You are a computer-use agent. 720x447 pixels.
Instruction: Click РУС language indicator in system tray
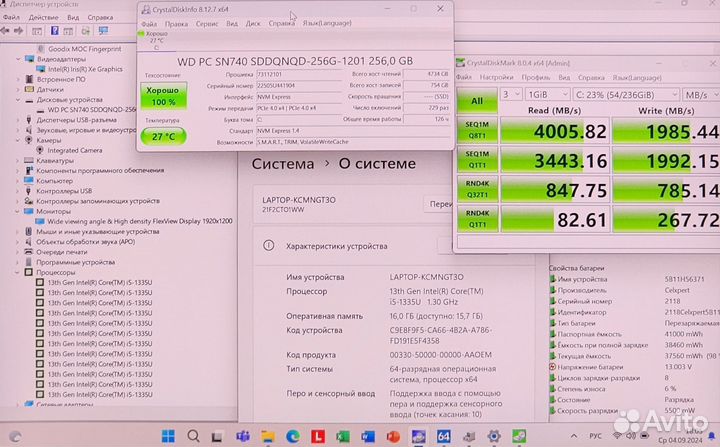pyautogui.click(x=595, y=436)
